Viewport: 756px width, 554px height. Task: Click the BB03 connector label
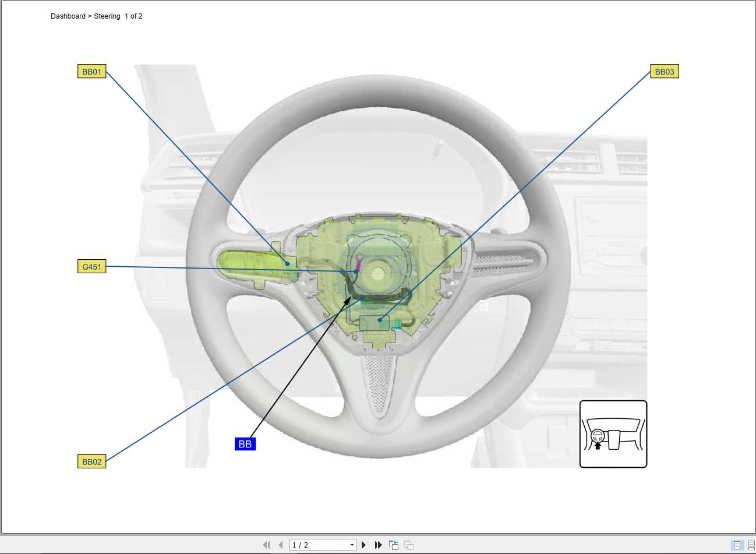[x=664, y=72]
